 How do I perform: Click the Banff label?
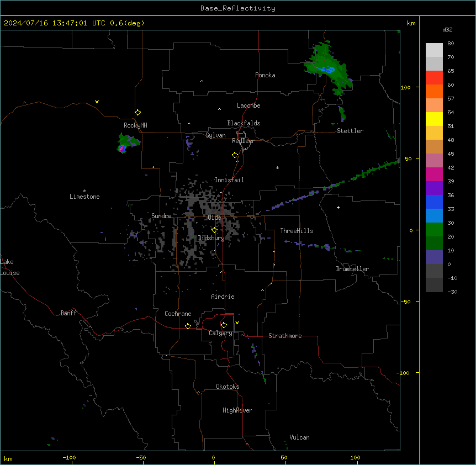pos(68,313)
